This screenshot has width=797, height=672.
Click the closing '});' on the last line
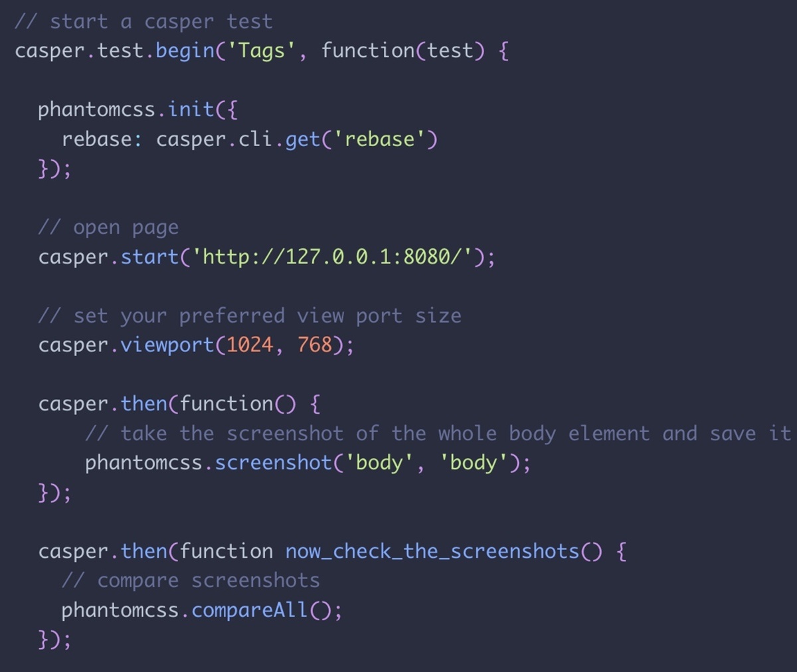tap(54, 639)
